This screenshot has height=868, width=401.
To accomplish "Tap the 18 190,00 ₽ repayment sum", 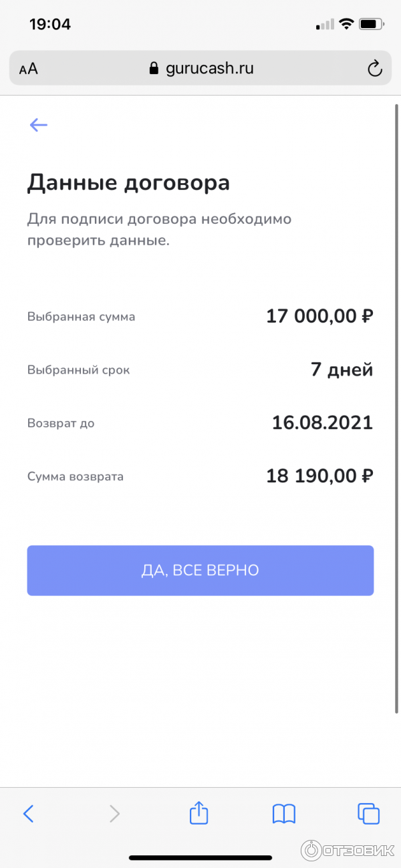I will [x=319, y=476].
